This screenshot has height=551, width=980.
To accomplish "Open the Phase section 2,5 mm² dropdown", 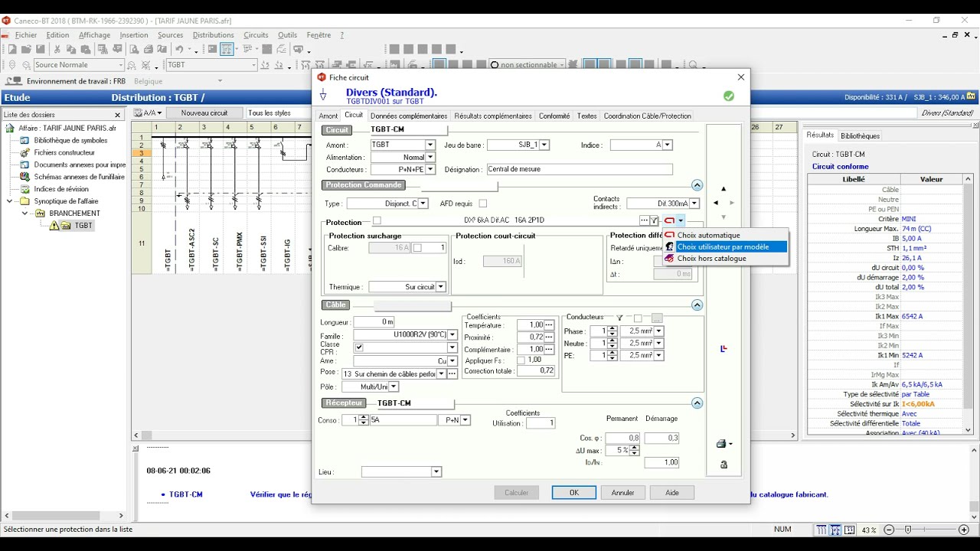I will (x=658, y=331).
